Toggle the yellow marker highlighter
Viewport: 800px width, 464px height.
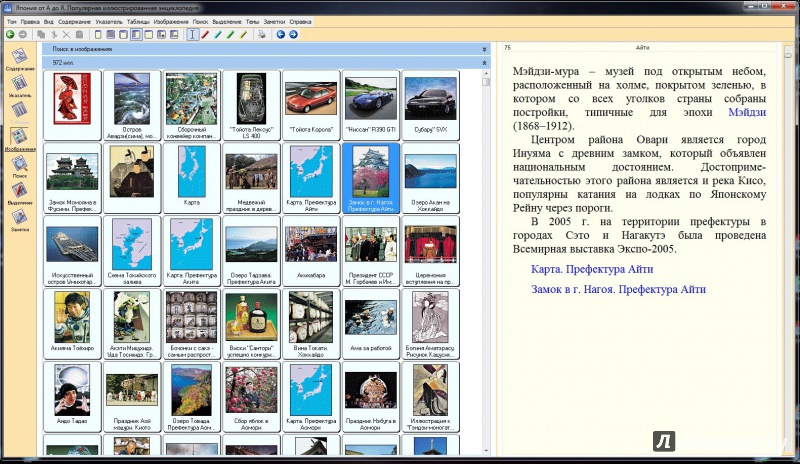point(243,34)
